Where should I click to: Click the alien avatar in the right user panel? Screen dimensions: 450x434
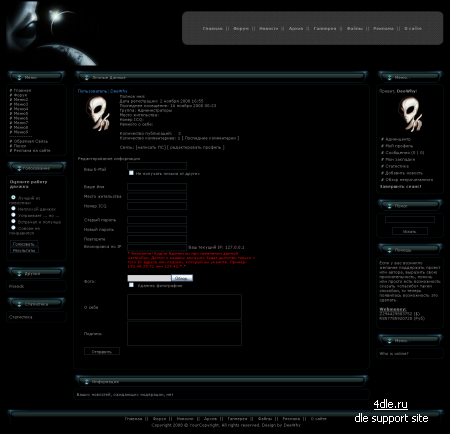point(410,114)
